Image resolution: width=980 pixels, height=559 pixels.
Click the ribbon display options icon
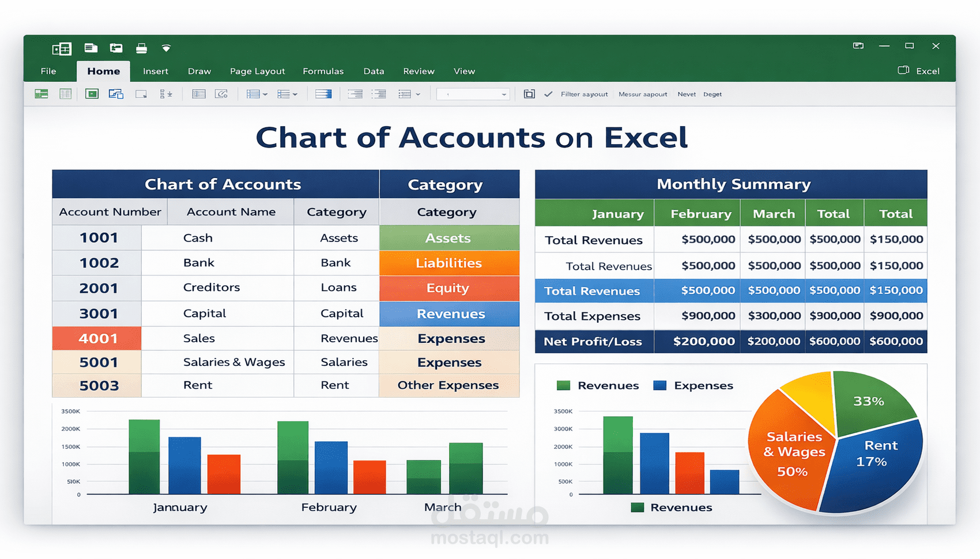[x=858, y=46]
